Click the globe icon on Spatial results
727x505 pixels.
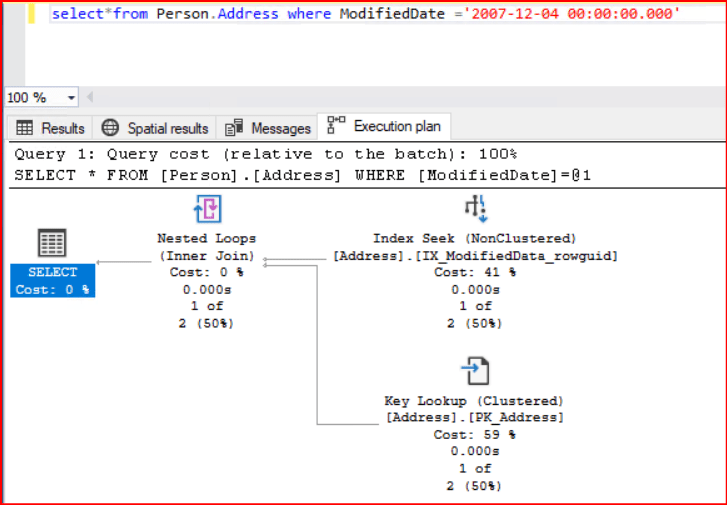pyautogui.click(x=110, y=128)
